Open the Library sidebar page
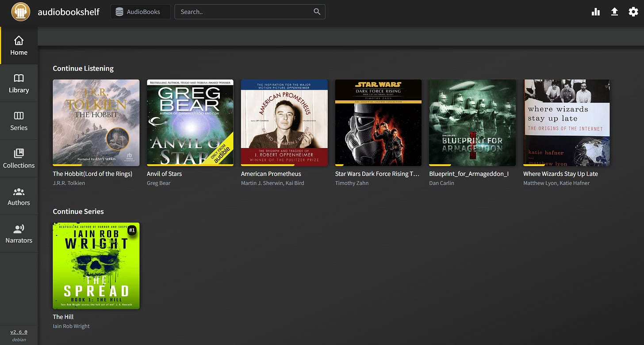This screenshot has height=345, width=644. (x=19, y=83)
